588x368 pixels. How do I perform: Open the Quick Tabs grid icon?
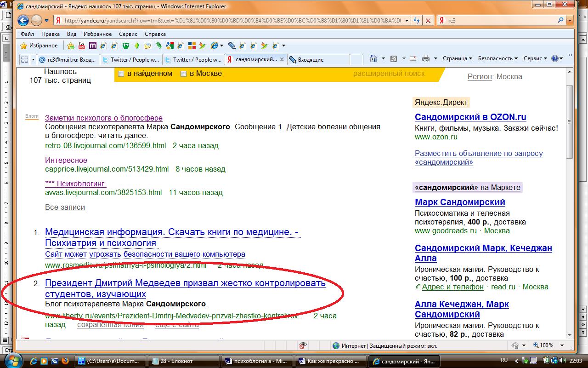click(25, 59)
